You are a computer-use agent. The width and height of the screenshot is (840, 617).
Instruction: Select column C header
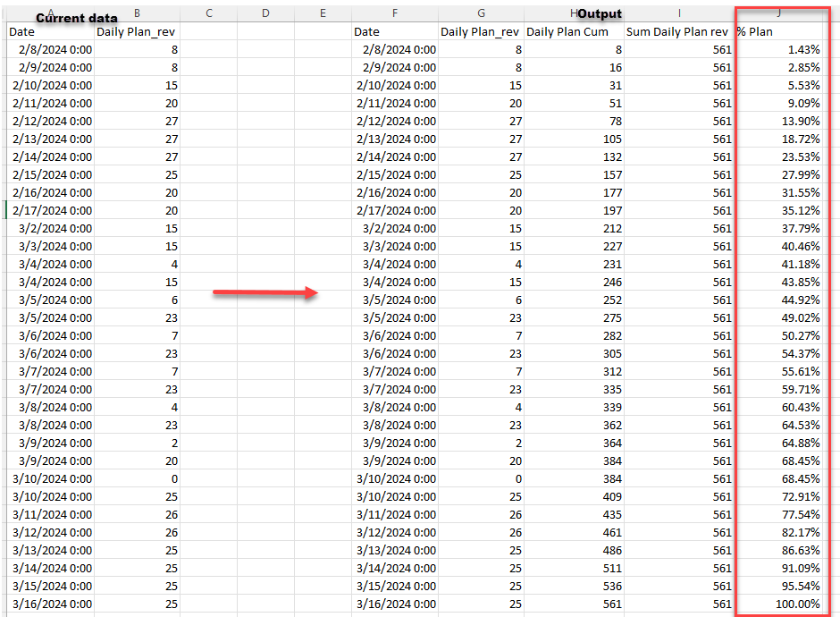[209, 13]
